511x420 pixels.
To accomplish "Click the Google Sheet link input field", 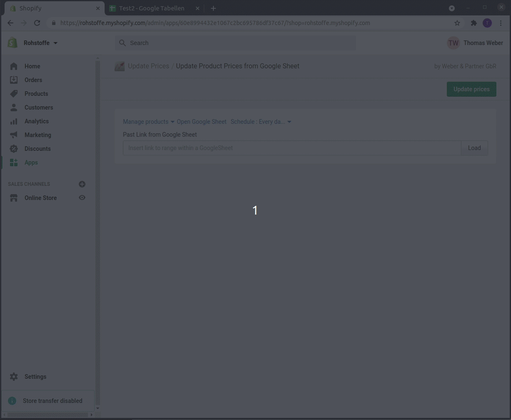I will click(x=292, y=148).
